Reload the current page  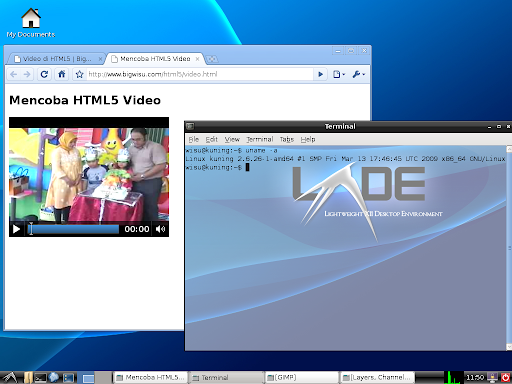click(44, 74)
